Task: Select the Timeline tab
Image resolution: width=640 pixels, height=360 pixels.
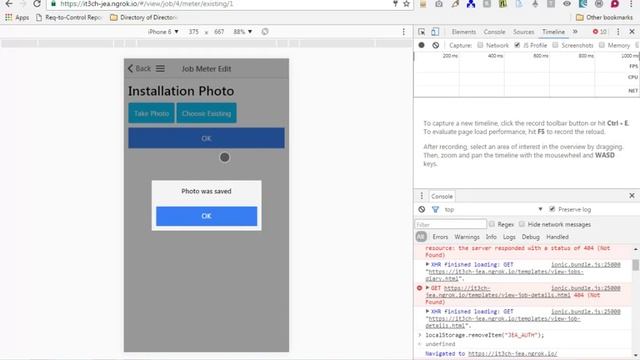Action: coord(553,32)
